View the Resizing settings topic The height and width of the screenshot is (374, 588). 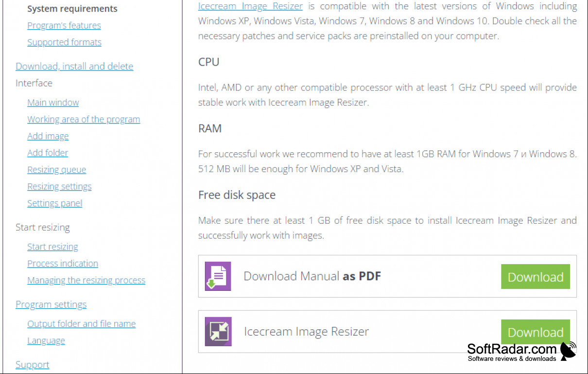59,186
